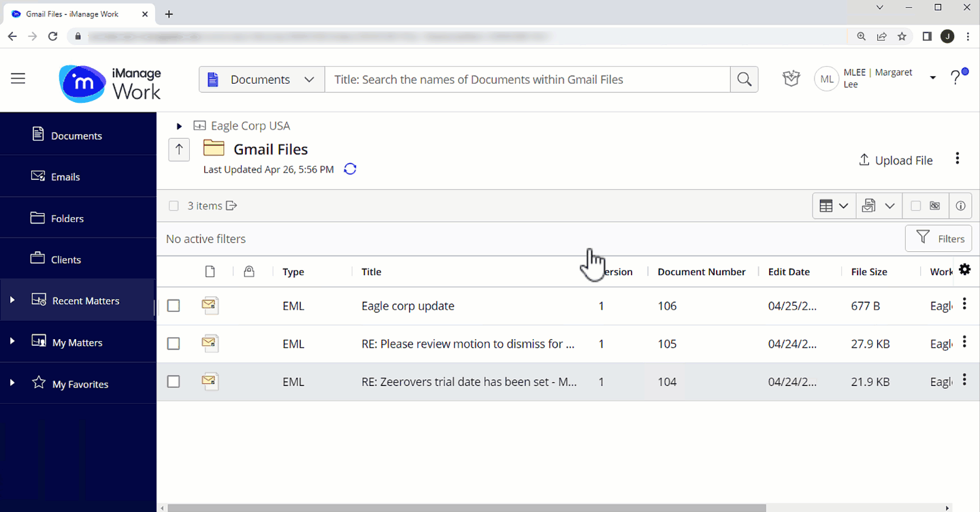Expand the Recent Matters tree node

pyautogui.click(x=12, y=300)
